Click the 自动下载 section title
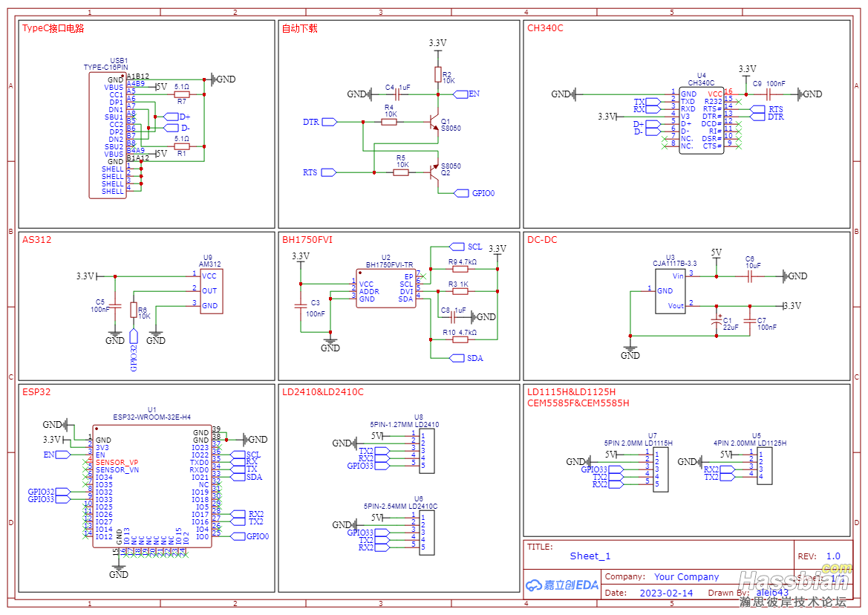The width and height of the screenshot is (868, 615). 299,28
